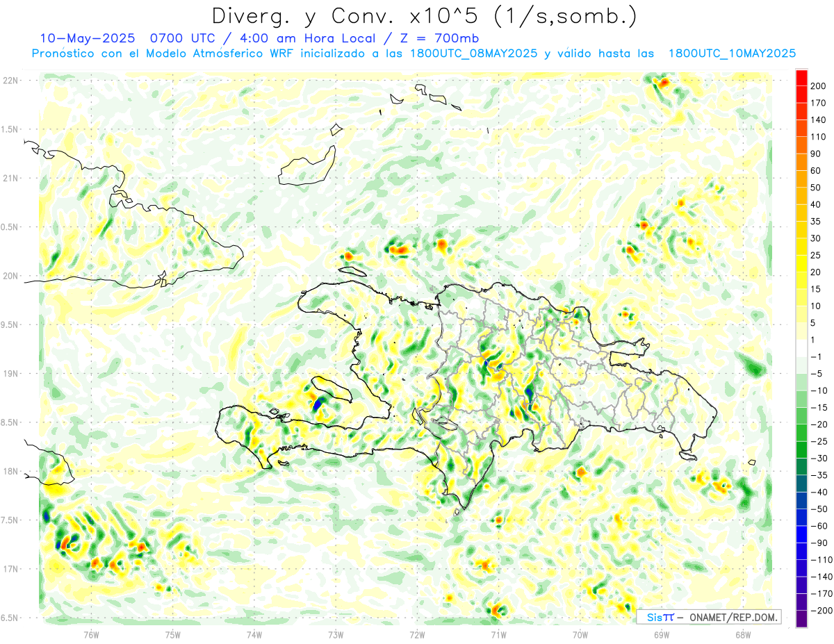Click the '19N' latitude label

tap(10, 374)
